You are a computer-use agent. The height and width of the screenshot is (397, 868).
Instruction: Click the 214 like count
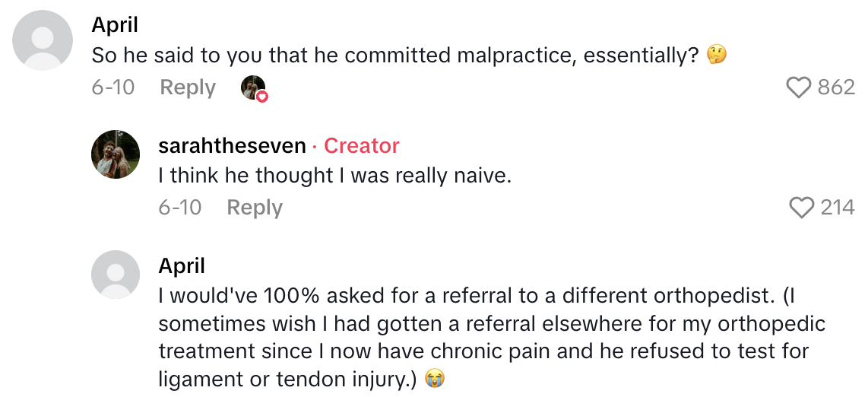pos(838,207)
